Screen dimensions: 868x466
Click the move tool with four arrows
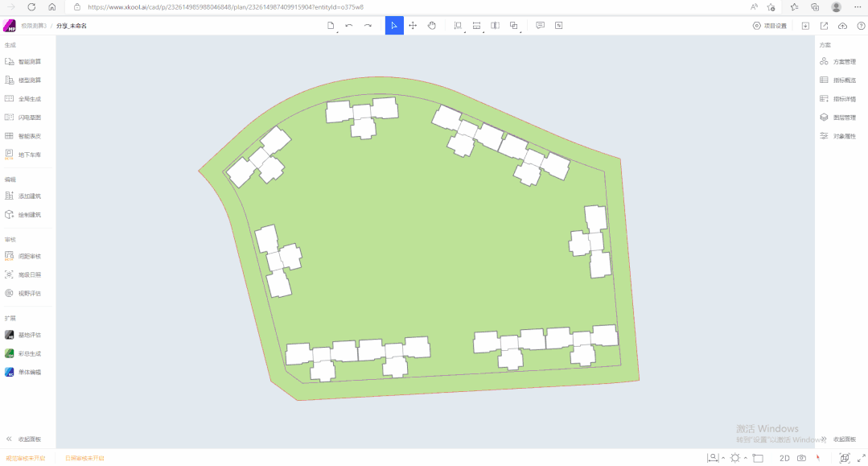413,26
